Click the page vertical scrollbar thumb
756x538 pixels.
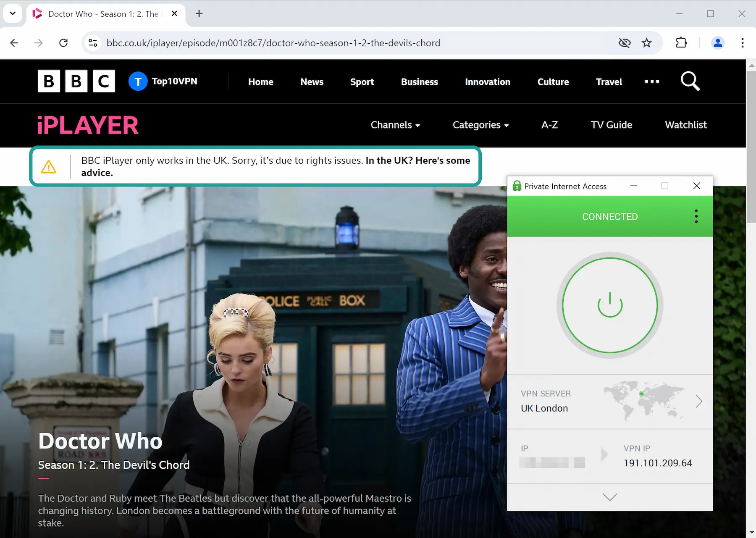pyautogui.click(x=751, y=147)
